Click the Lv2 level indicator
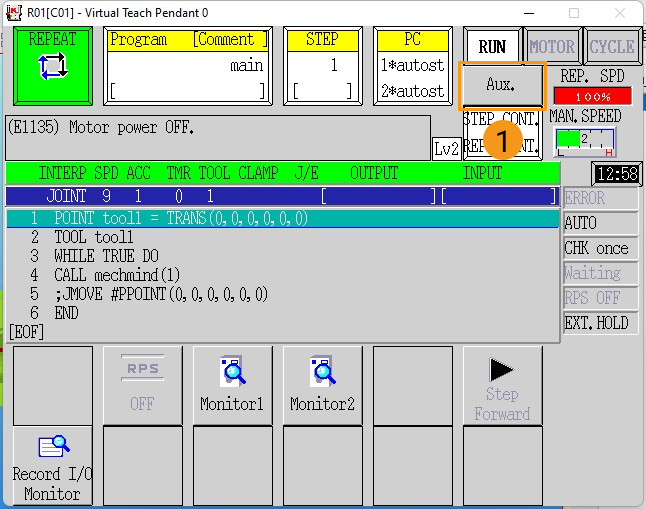 point(447,148)
